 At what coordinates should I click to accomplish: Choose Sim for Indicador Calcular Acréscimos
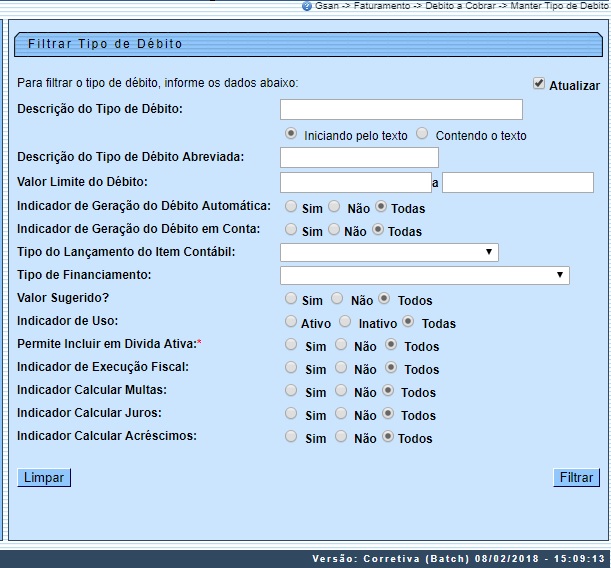(290, 436)
